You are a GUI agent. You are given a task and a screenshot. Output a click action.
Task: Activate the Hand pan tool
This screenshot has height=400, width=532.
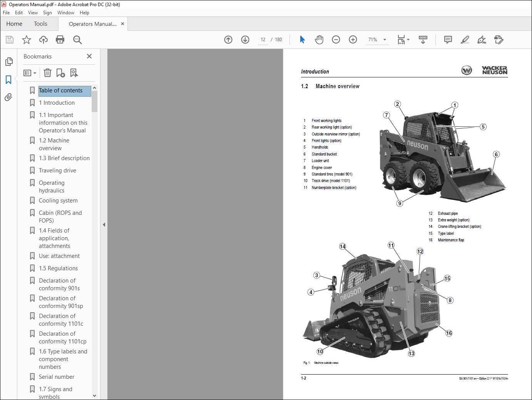(319, 40)
